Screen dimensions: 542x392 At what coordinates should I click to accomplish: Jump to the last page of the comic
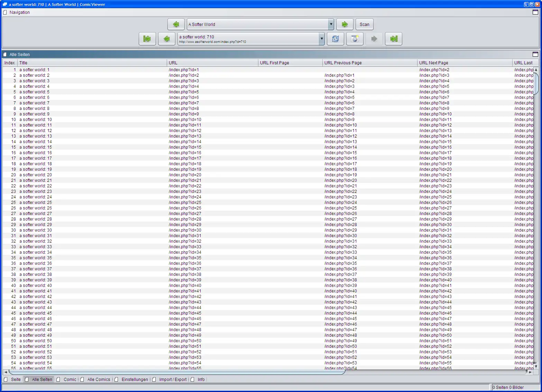(x=394, y=39)
